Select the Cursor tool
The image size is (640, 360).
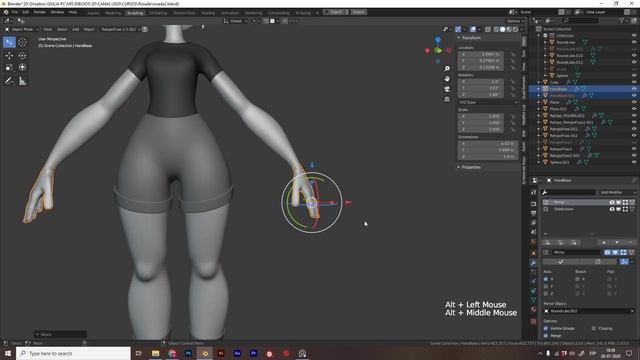coord(22,42)
